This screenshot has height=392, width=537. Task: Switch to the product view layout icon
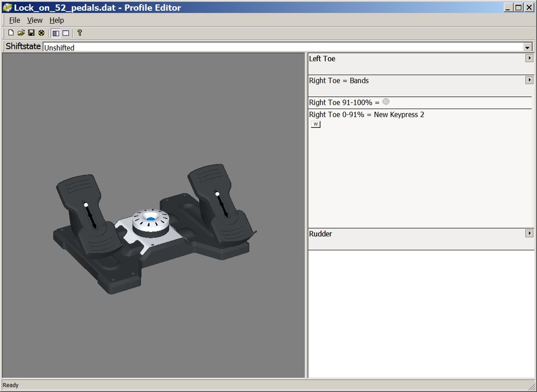click(x=55, y=33)
